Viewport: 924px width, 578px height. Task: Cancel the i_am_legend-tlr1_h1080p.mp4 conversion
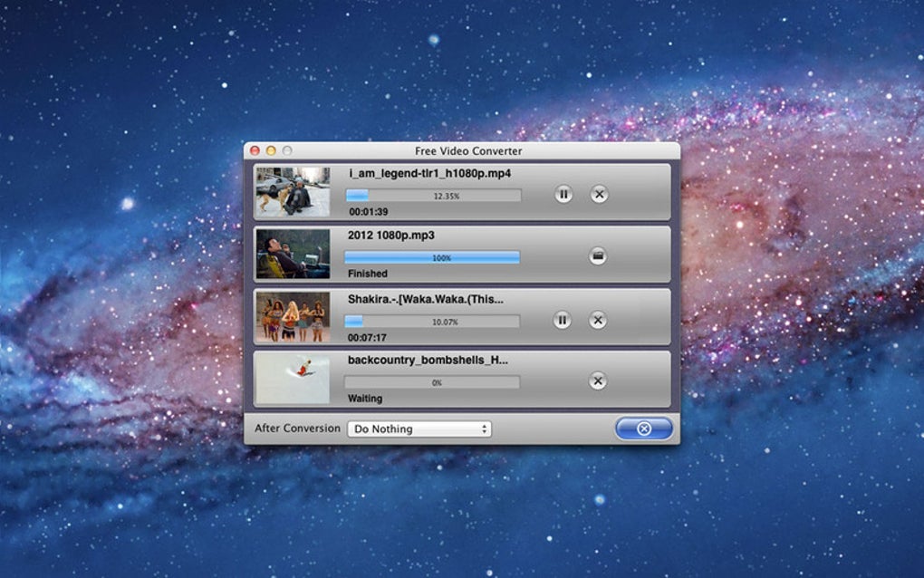[599, 194]
